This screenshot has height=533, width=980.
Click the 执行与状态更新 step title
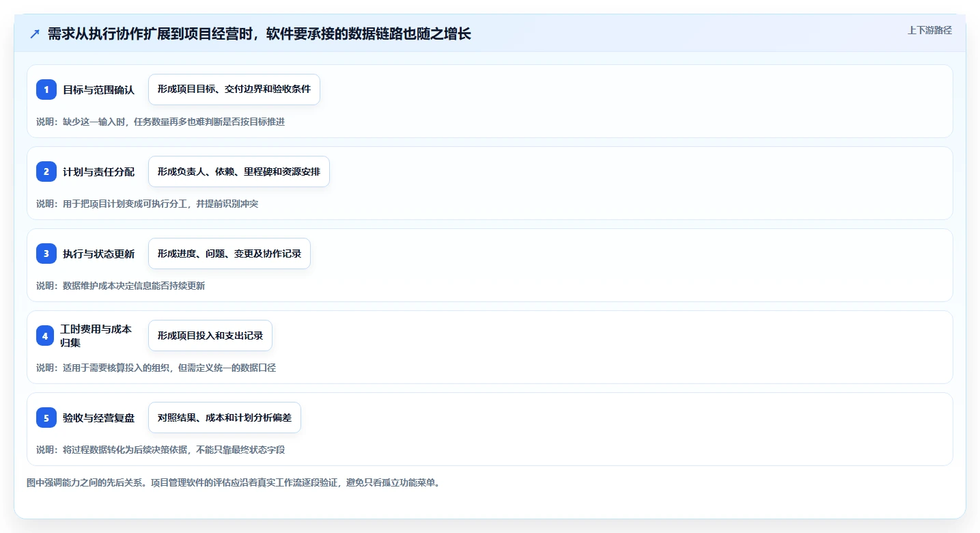click(98, 254)
